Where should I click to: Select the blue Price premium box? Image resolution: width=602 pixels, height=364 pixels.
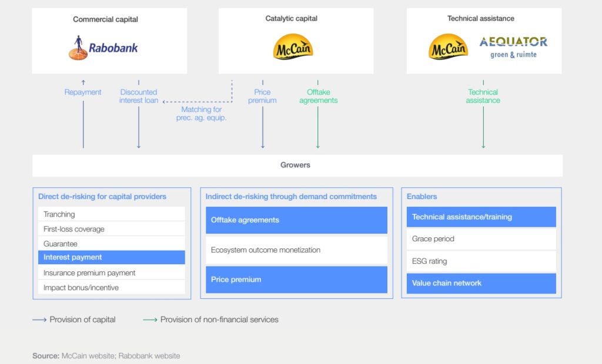point(296,279)
